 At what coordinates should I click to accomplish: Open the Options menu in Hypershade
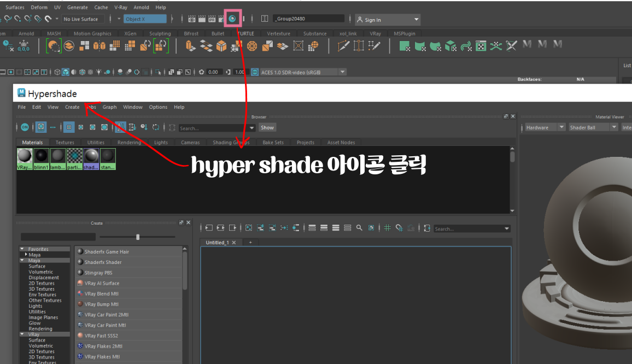[158, 107]
